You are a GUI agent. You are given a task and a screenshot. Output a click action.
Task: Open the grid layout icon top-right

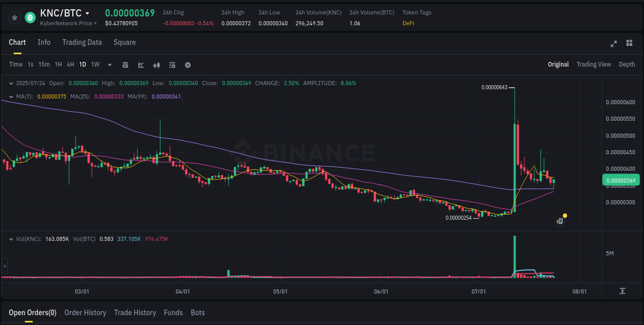click(x=630, y=44)
